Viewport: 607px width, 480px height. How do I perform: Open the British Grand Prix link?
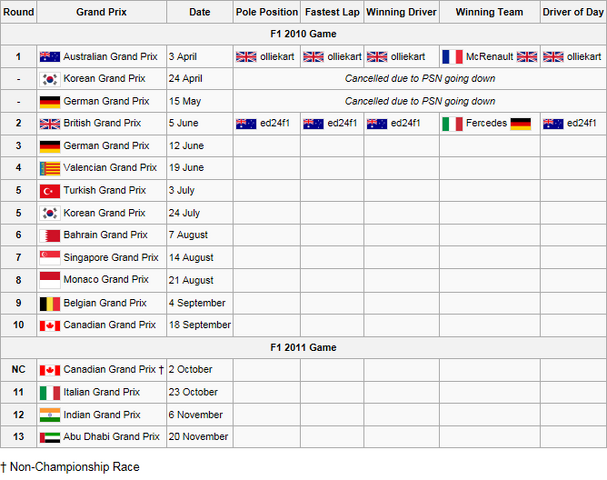(102, 123)
